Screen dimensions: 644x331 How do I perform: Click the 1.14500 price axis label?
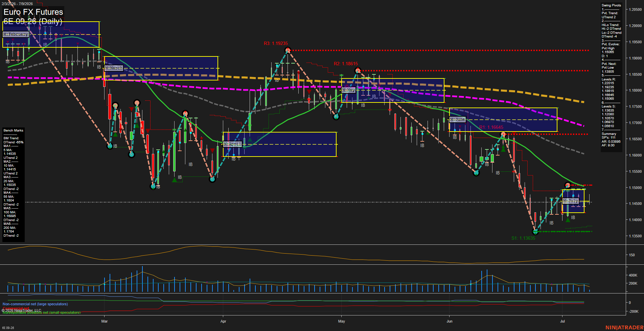click(635, 204)
